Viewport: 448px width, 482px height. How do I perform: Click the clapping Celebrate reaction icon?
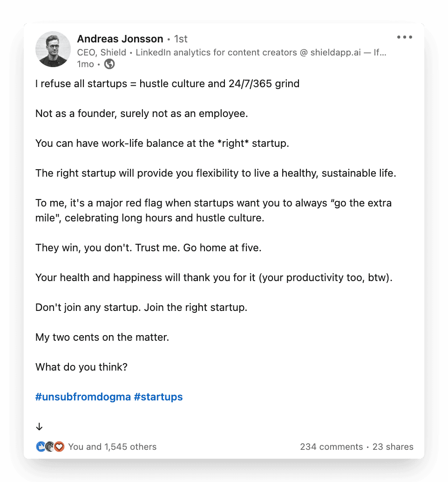pos(50,447)
